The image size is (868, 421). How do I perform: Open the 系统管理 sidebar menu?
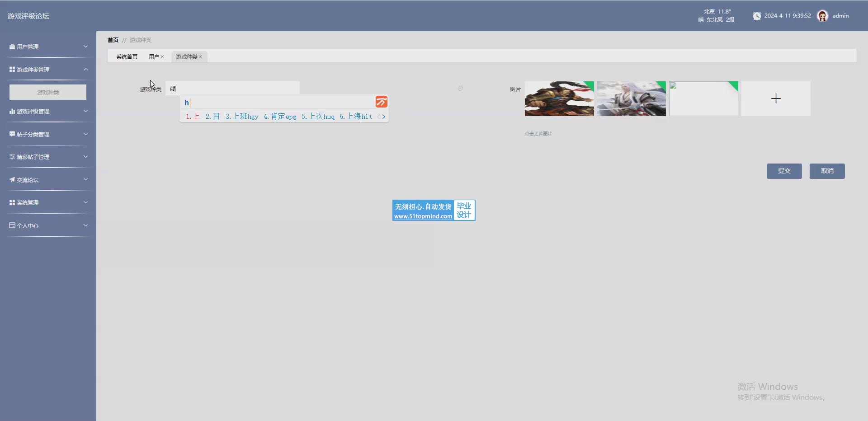click(48, 202)
